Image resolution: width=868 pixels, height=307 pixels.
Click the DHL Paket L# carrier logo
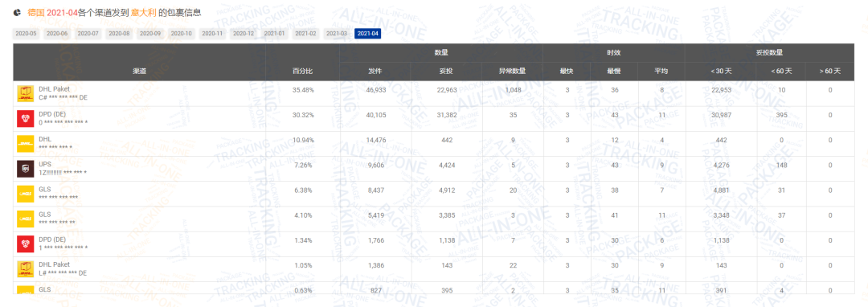point(26,269)
